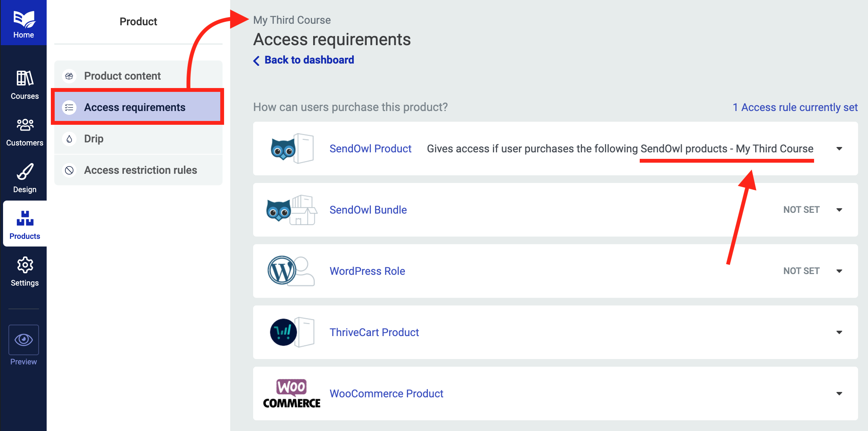Click the My Third Course heading text
The image size is (868, 431).
(x=292, y=20)
